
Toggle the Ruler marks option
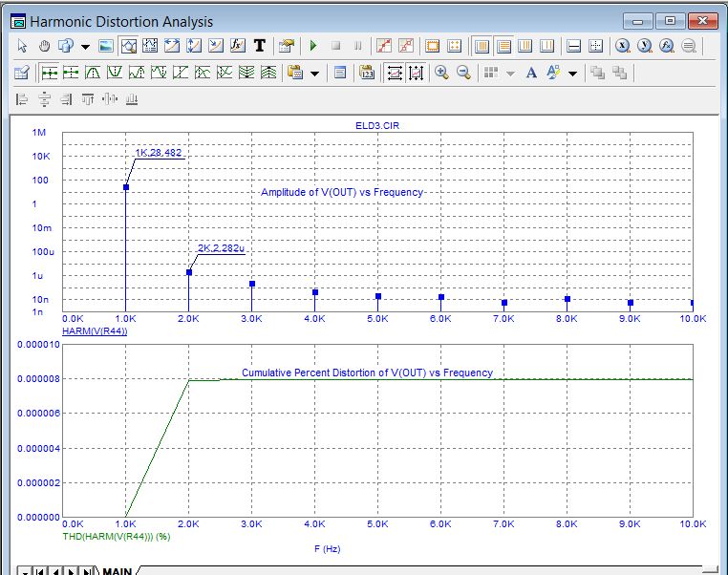click(432, 46)
